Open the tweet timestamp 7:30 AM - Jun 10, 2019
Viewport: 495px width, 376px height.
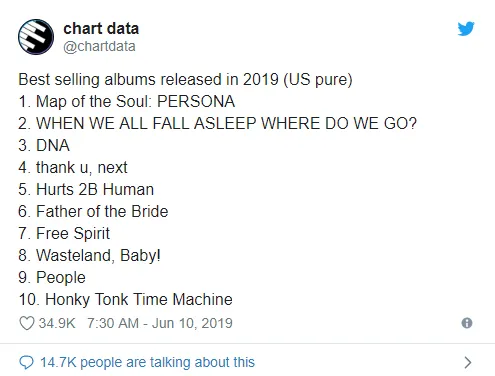pos(160,323)
